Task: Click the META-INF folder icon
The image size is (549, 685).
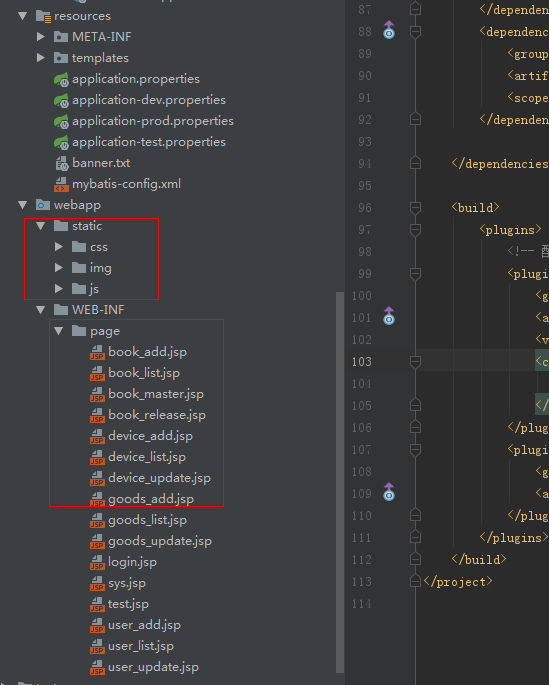Action: 61,37
